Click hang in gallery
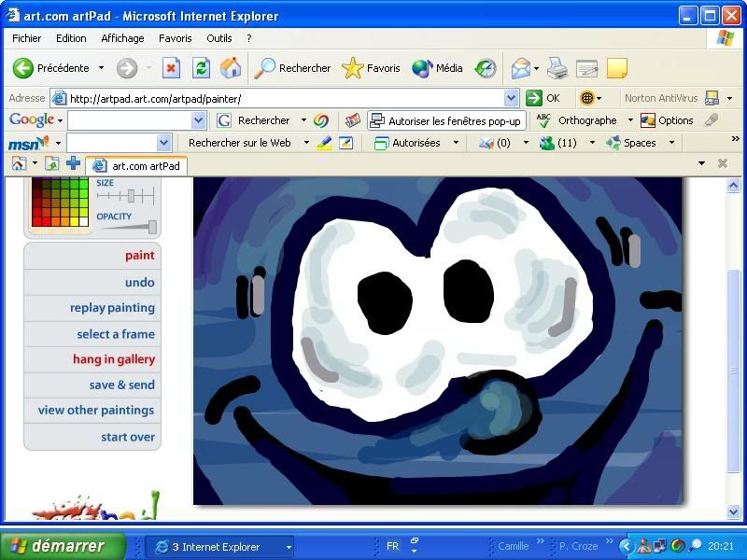 (113, 359)
